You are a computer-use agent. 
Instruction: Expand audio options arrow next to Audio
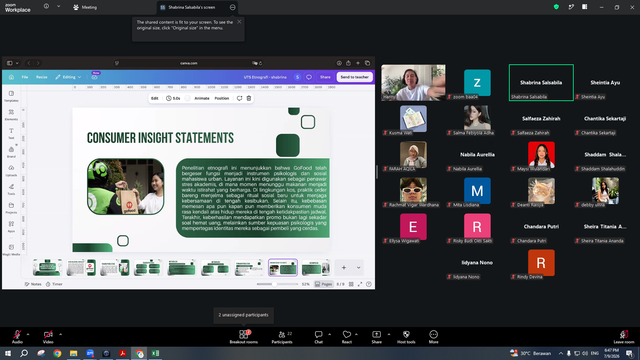tap(28, 334)
